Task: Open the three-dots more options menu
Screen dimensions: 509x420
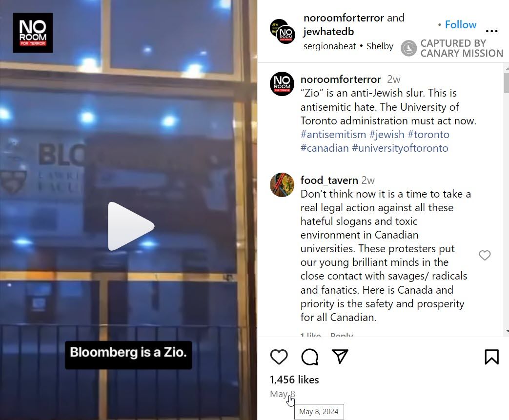Action: coord(491,31)
